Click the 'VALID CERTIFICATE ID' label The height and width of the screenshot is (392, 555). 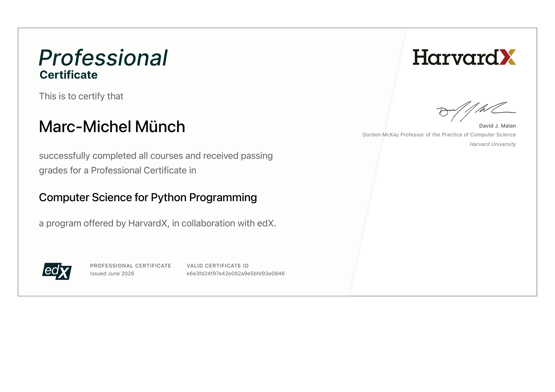218,266
